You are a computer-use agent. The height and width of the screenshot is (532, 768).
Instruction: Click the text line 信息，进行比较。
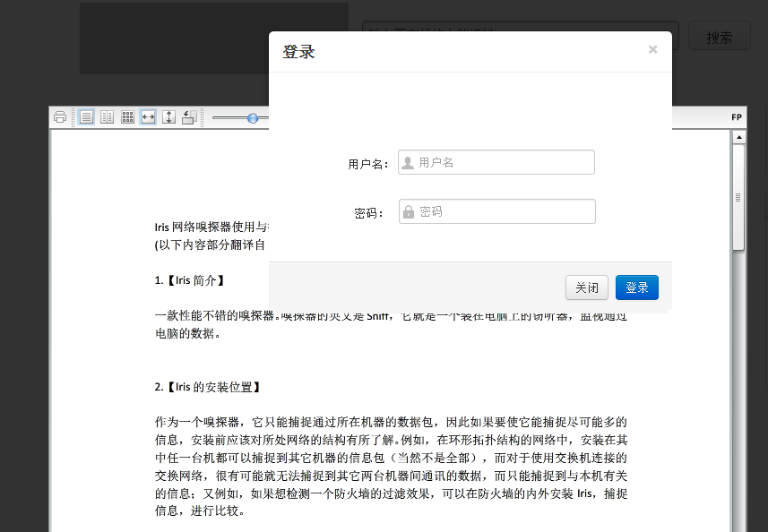coord(201,511)
